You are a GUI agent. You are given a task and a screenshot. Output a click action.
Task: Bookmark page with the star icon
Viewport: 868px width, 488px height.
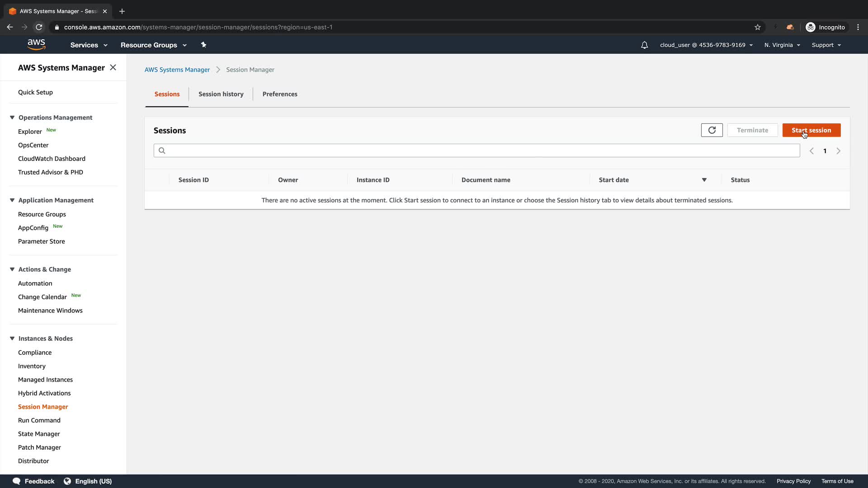tap(758, 27)
